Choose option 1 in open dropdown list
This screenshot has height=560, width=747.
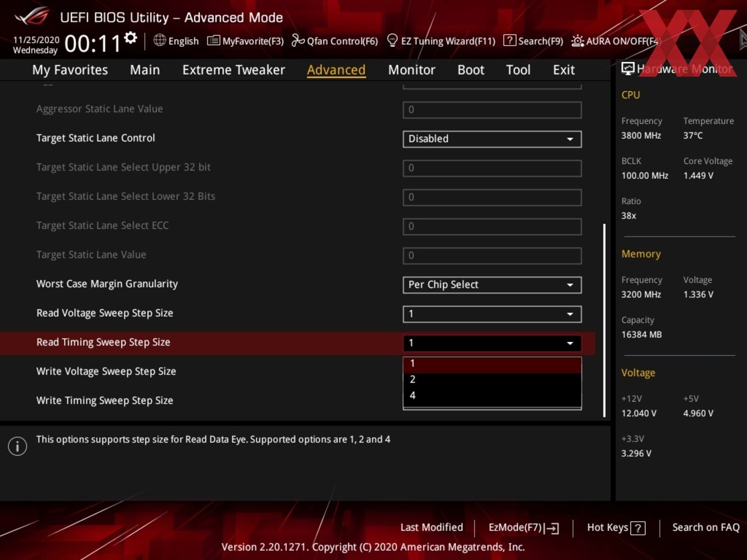pos(492,364)
